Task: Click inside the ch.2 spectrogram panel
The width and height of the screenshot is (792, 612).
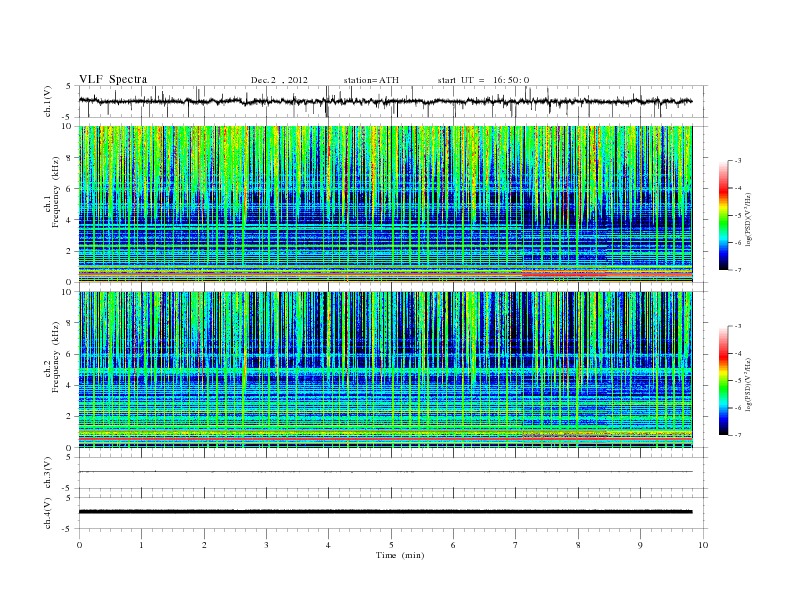Action: click(x=385, y=370)
